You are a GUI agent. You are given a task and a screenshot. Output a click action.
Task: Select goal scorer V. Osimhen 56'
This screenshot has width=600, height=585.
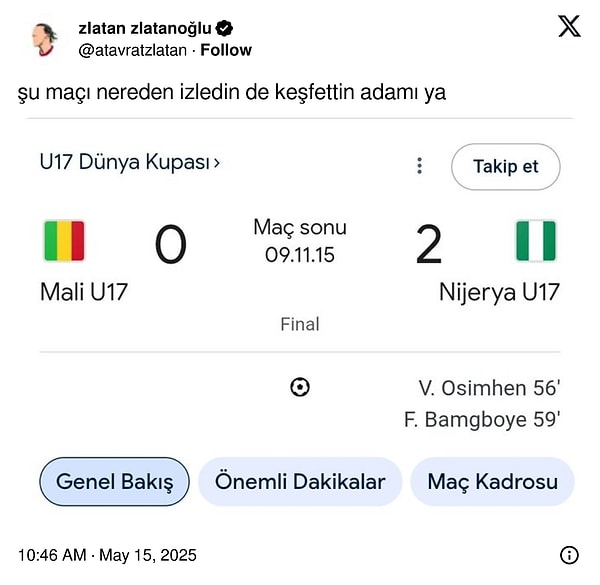(x=489, y=388)
